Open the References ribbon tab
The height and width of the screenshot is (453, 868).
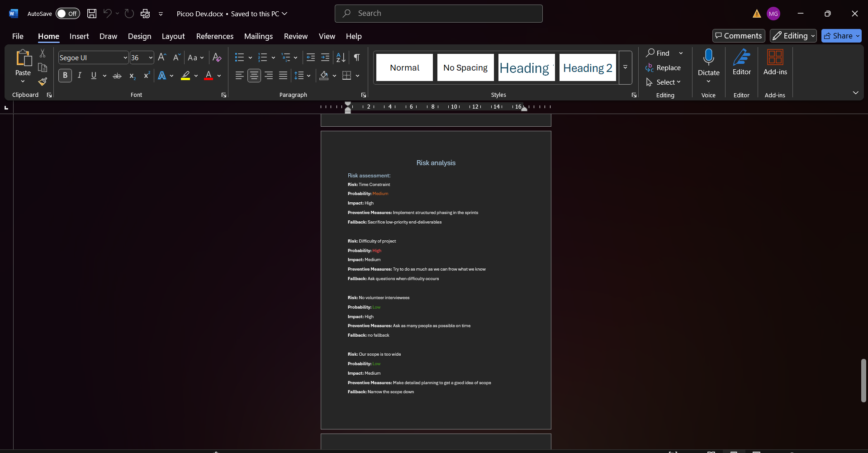click(215, 36)
